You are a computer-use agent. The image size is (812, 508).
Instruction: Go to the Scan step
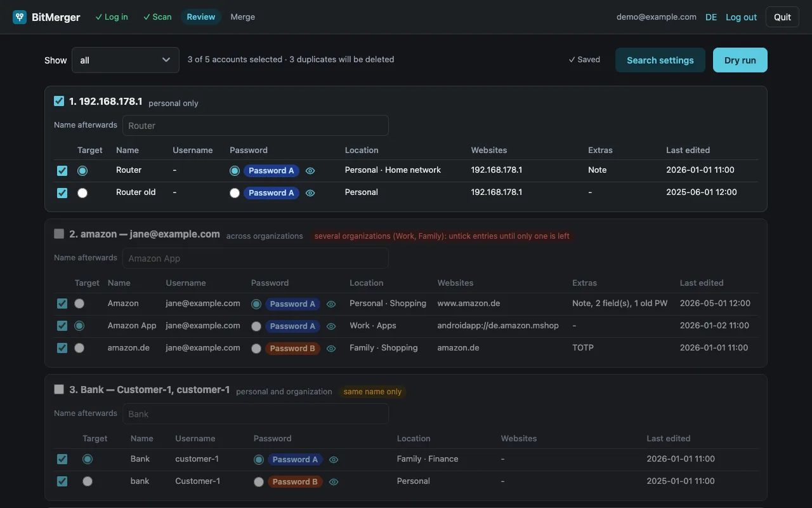click(x=157, y=17)
